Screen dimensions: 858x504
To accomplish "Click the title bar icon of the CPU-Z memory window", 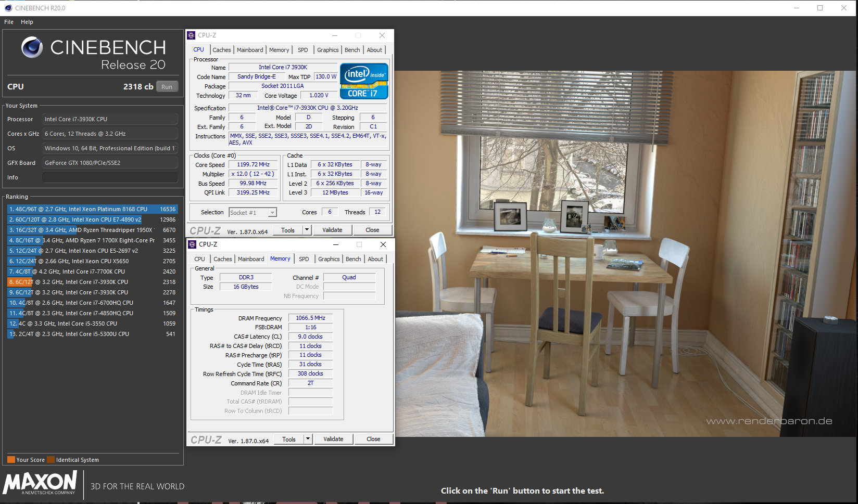I will (x=192, y=244).
